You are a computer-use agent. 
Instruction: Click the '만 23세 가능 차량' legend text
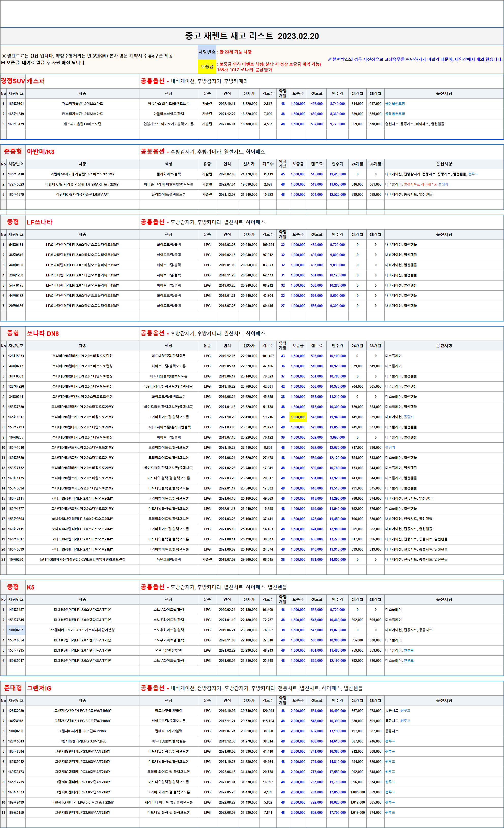tap(235, 52)
